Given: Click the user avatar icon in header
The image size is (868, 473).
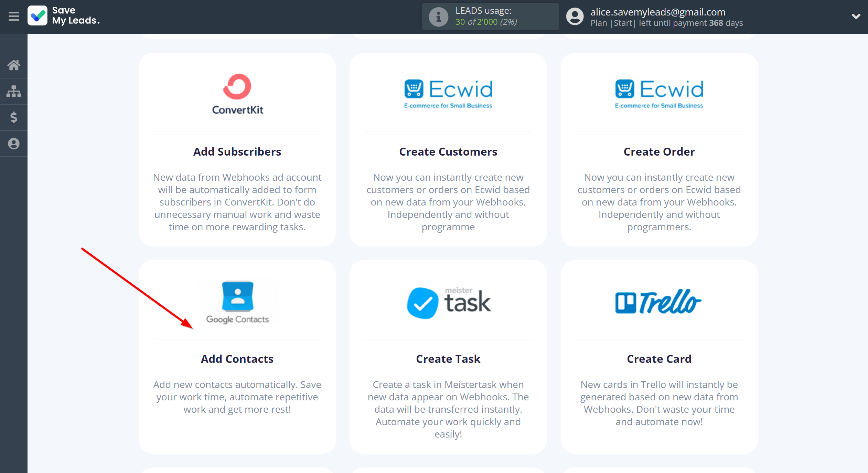Looking at the screenshot, I should (x=575, y=17).
